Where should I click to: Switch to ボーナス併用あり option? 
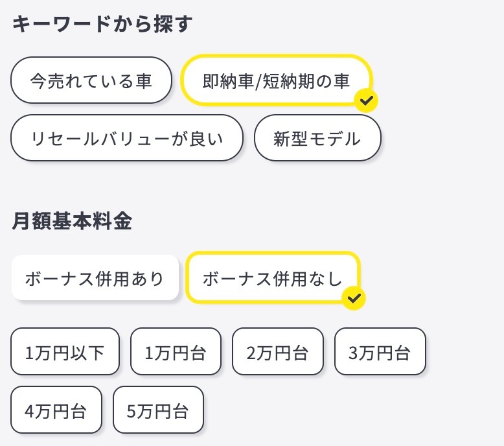(95, 278)
